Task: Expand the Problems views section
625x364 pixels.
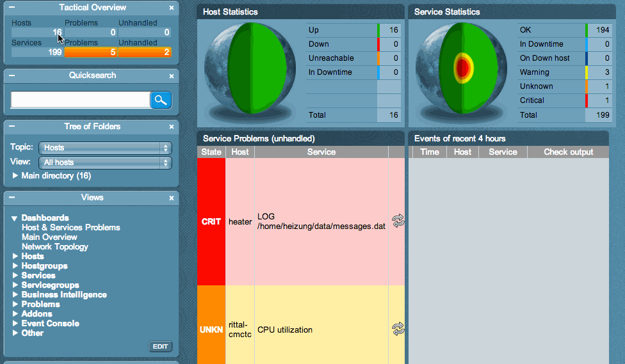Action: [x=15, y=304]
